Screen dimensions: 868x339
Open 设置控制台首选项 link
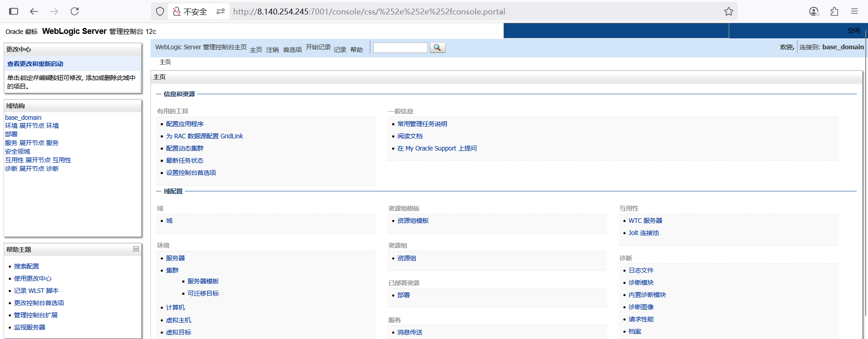[x=191, y=173]
